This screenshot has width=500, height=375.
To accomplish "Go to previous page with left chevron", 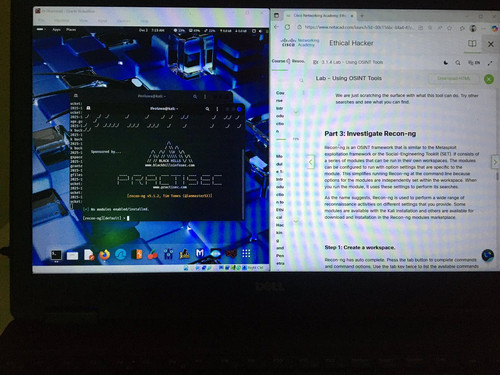I will (x=310, y=162).
